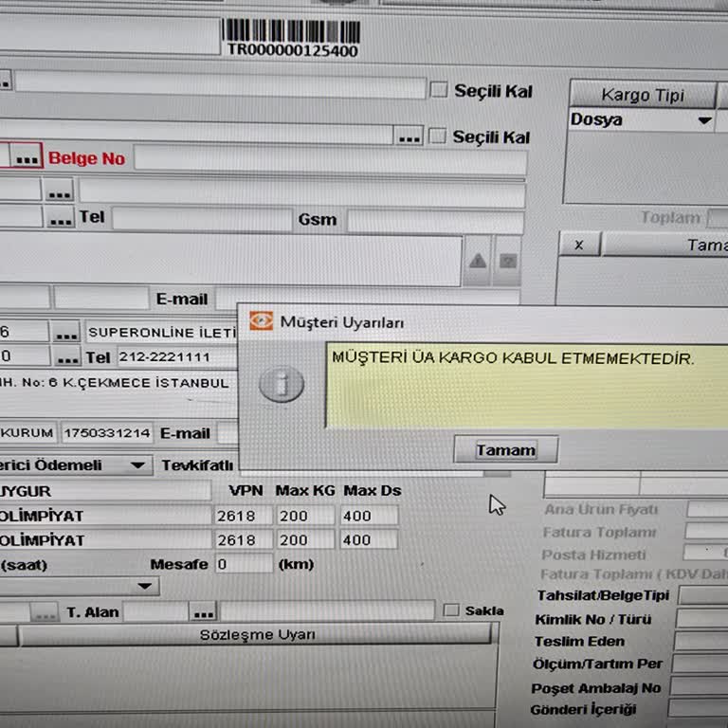
Task: Click the Tel input field near Gsm
Action: [202, 219]
